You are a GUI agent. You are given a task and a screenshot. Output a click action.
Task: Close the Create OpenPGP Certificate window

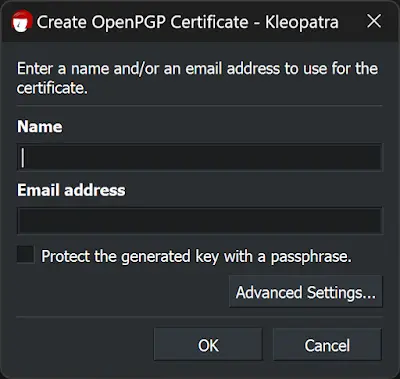click(x=374, y=22)
